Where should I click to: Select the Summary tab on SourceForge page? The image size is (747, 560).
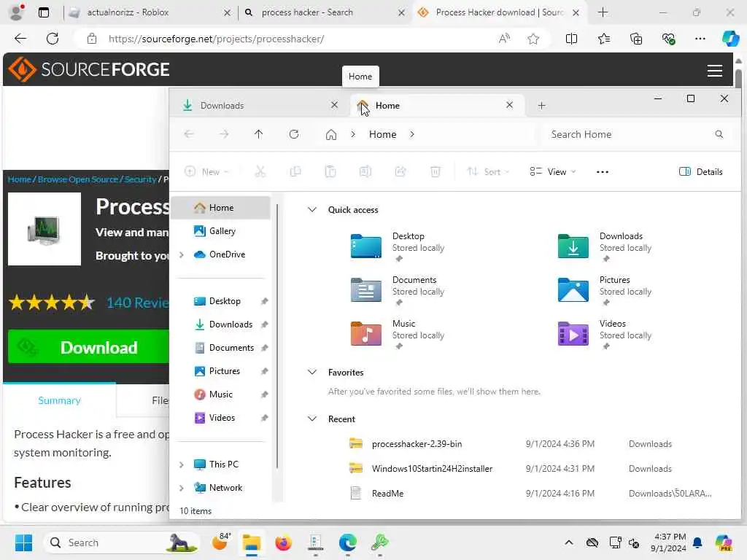coord(59,400)
